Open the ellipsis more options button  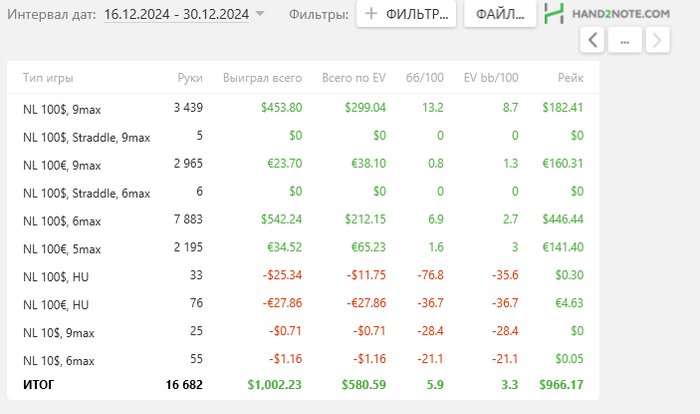click(x=624, y=40)
